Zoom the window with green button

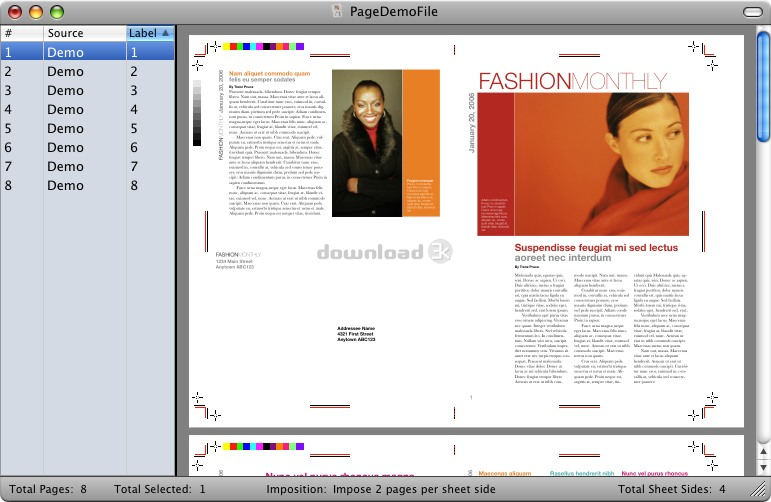(57, 12)
